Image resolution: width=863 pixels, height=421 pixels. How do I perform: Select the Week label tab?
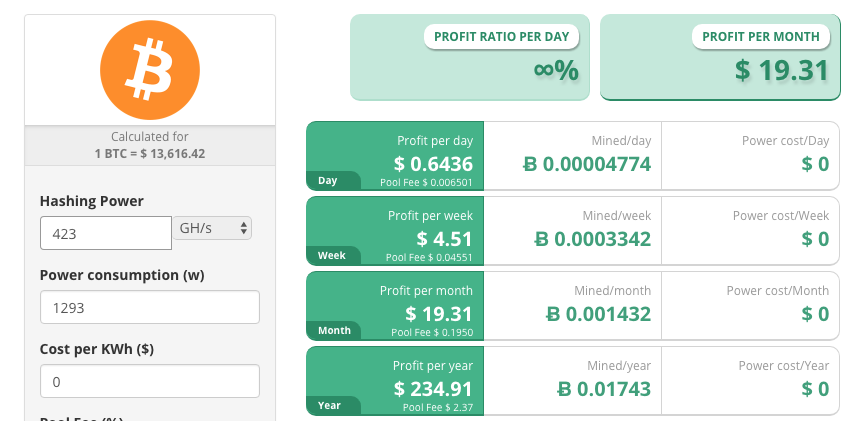click(x=331, y=256)
